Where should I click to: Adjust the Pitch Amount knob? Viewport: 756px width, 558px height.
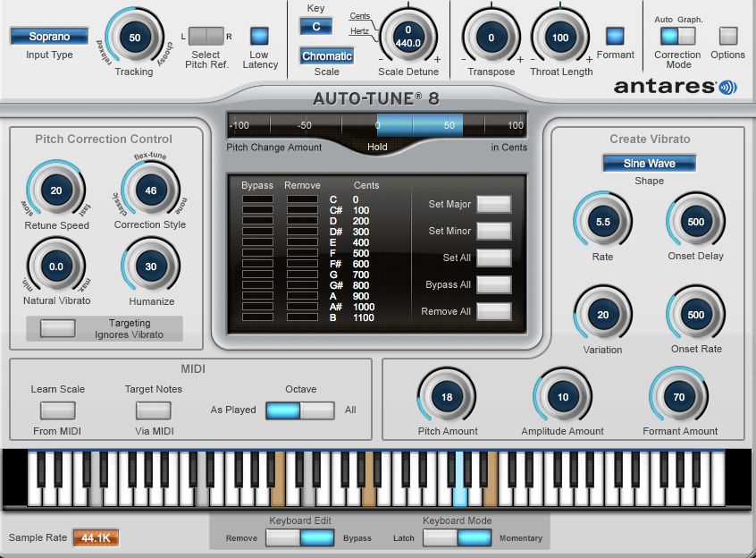tap(446, 394)
